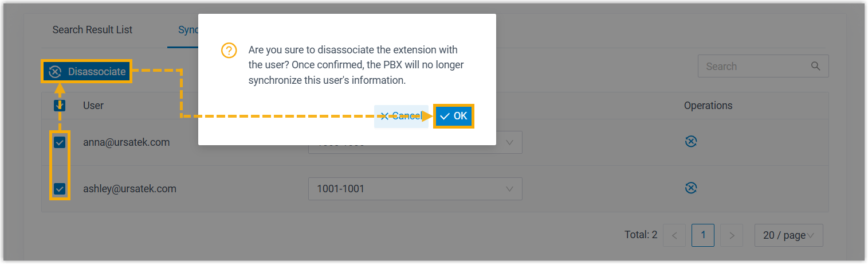Uncheck the ashley@ursatek.com checkbox
The image size is (868, 264).
click(x=60, y=188)
